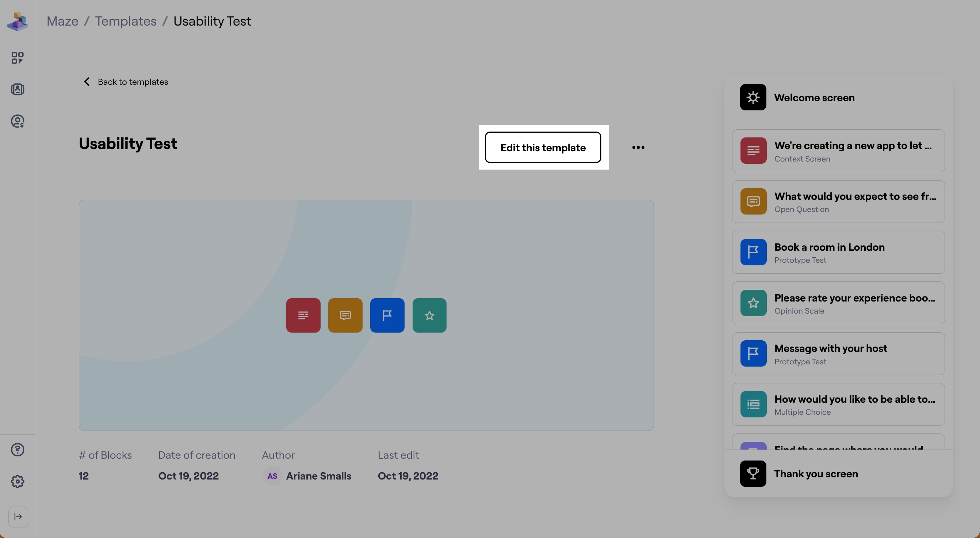
Task: Click the Edit this template button
Action: [x=543, y=147]
